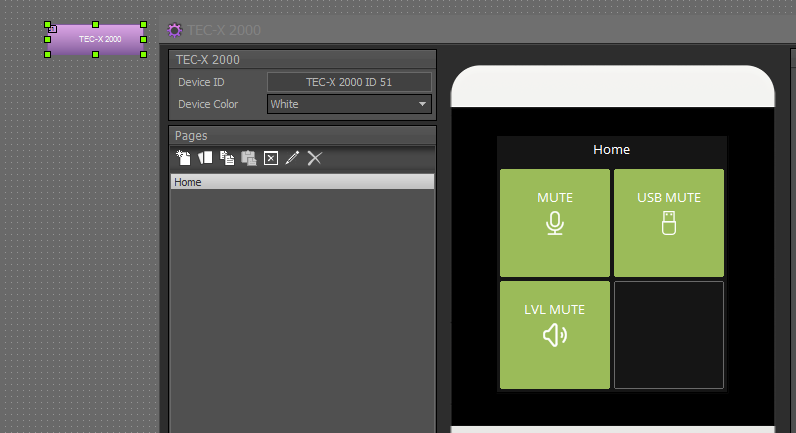Select the Home page in Pages list

click(303, 182)
